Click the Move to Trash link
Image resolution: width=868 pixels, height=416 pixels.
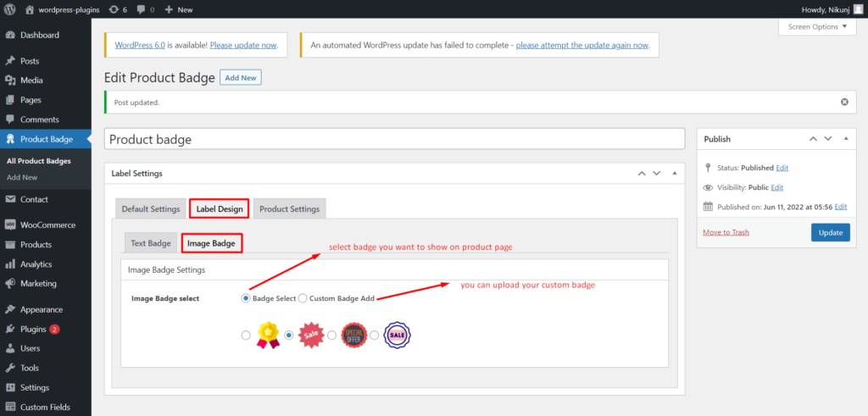pos(726,232)
